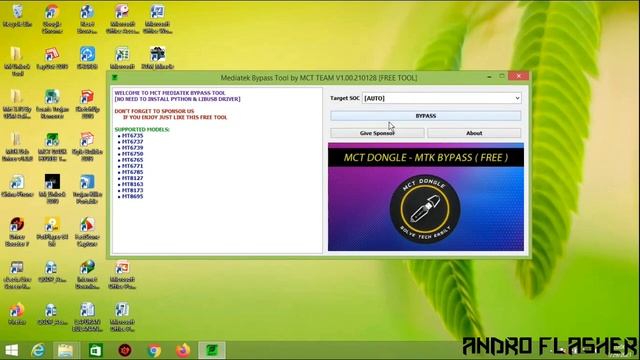
Task: Open Firefox from the taskbar
Action: click(x=183, y=350)
